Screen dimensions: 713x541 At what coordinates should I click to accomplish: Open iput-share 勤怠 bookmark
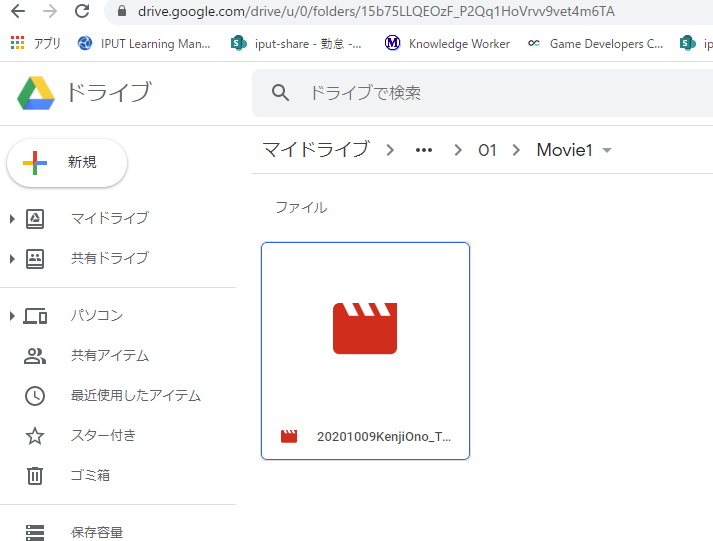coord(296,43)
